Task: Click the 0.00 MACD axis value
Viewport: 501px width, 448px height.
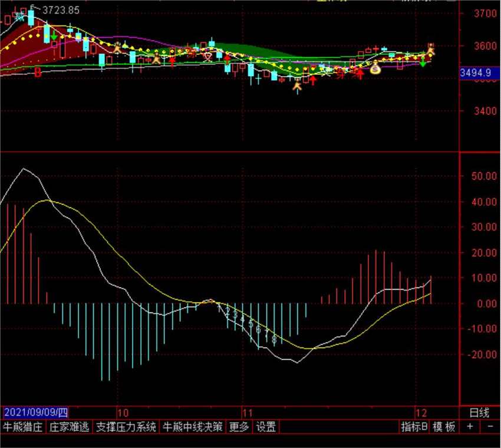Action: point(486,303)
